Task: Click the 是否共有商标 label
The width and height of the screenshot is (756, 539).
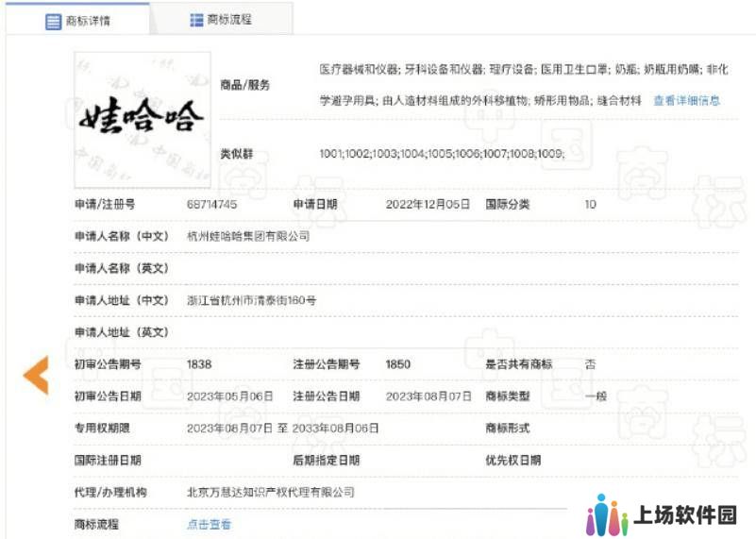Action: tap(519, 364)
